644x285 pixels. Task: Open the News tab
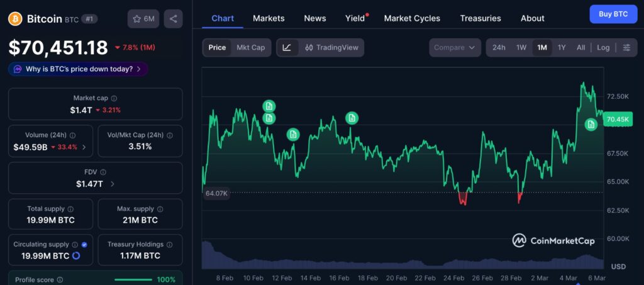(x=315, y=18)
